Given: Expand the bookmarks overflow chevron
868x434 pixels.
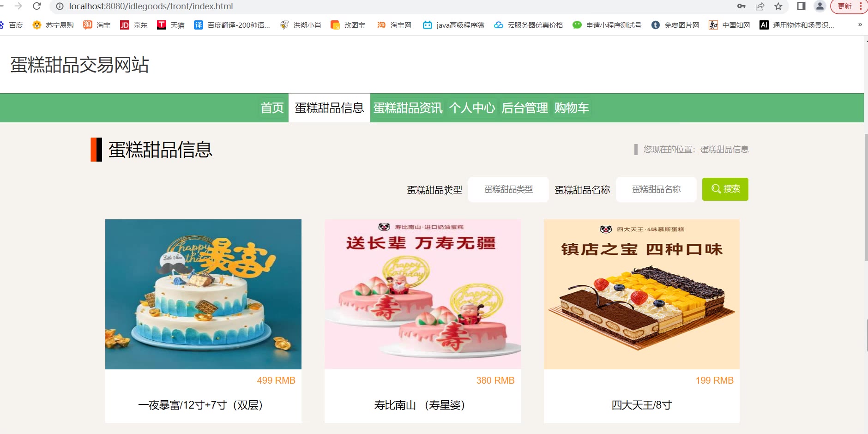Looking at the screenshot, I should 860,25.
